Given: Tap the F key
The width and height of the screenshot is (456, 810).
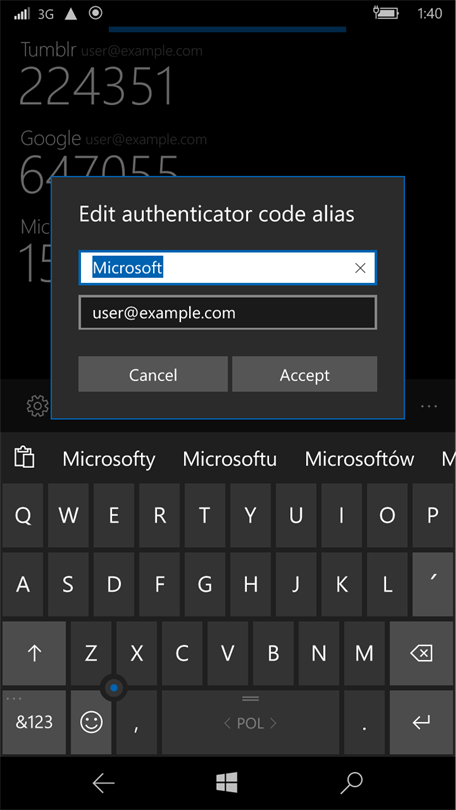Looking at the screenshot, I should pos(160,584).
